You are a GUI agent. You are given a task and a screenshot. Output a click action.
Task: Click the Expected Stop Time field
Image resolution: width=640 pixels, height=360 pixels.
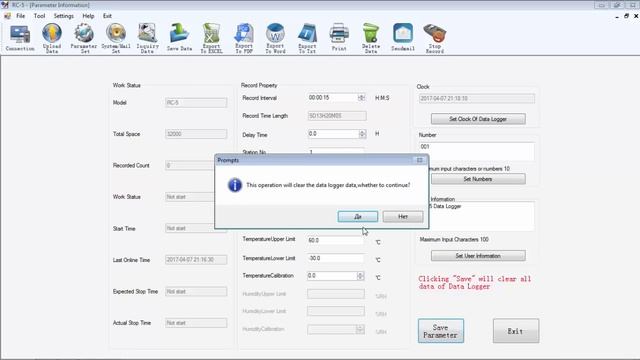tap(196, 291)
